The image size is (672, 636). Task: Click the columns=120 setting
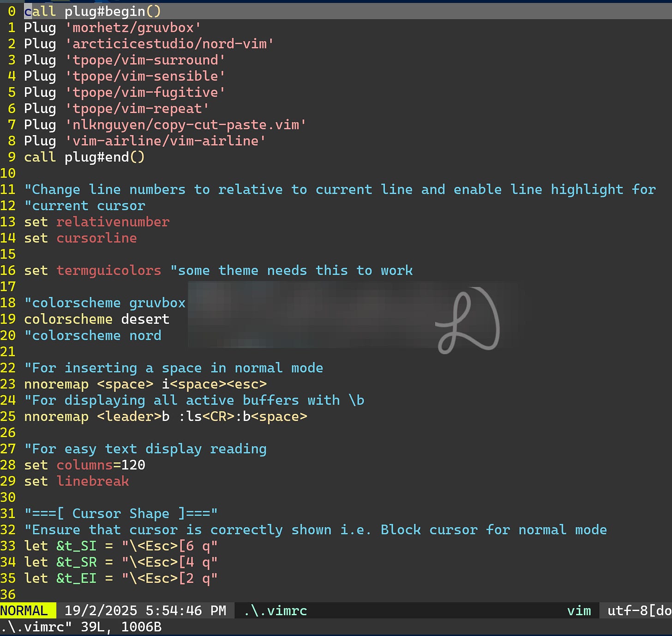(101, 465)
